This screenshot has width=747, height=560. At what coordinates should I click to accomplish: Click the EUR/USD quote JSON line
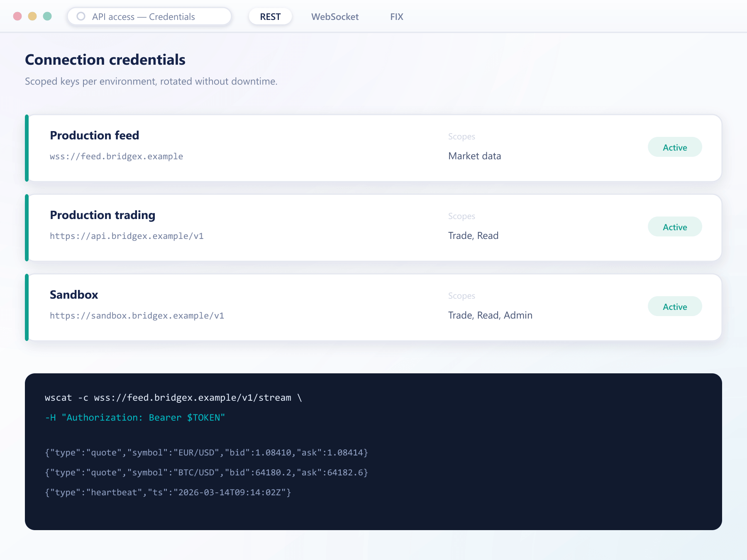click(206, 452)
